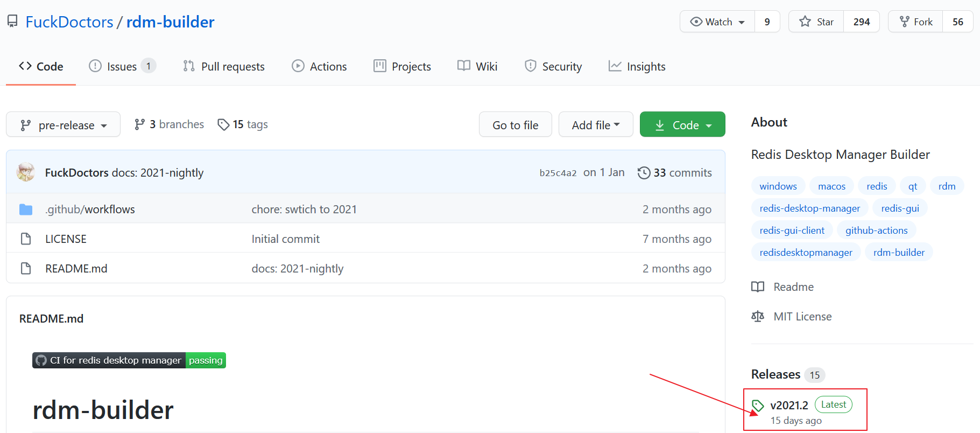
Task: Click the FuckDoctors user avatar
Action: (x=26, y=172)
